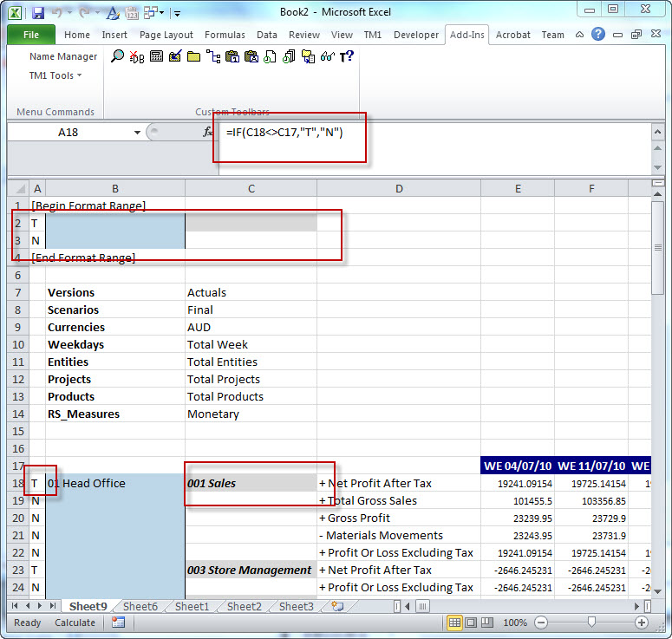Click Calculate in the status bar
The image size is (672, 639).
(75, 623)
